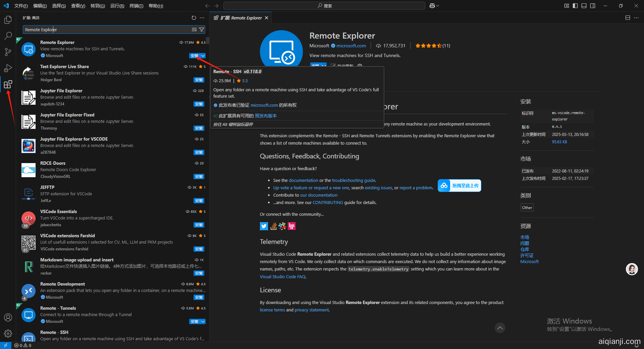Viewport: 644px width, 349px height.
Task: Install the Test Explorer Live Share extension
Action: pos(199,80)
